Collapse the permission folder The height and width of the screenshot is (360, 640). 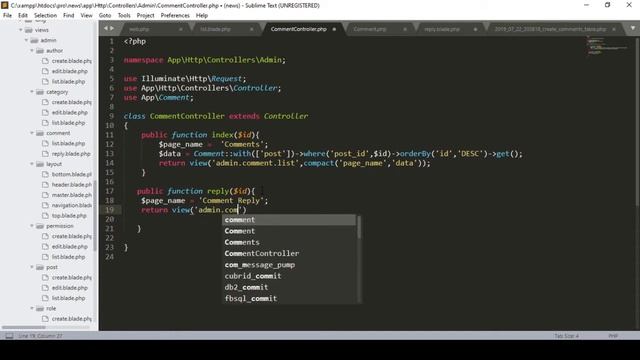[x=32, y=225]
